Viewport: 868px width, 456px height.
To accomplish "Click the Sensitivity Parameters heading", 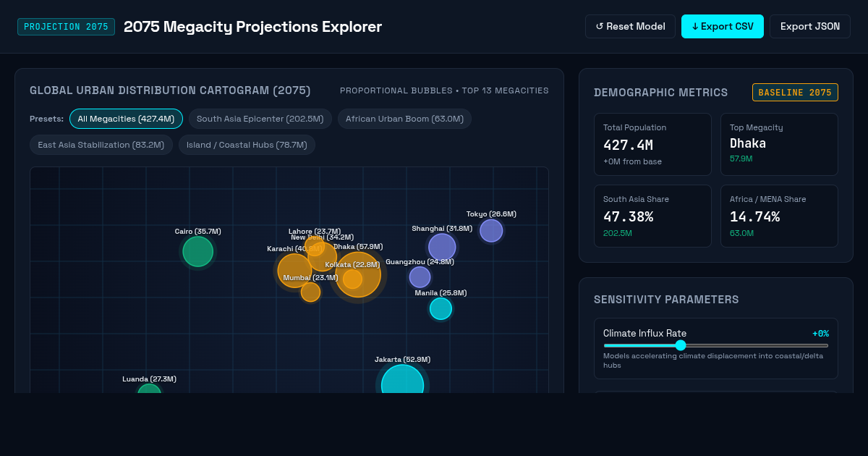I will coord(666,300).
